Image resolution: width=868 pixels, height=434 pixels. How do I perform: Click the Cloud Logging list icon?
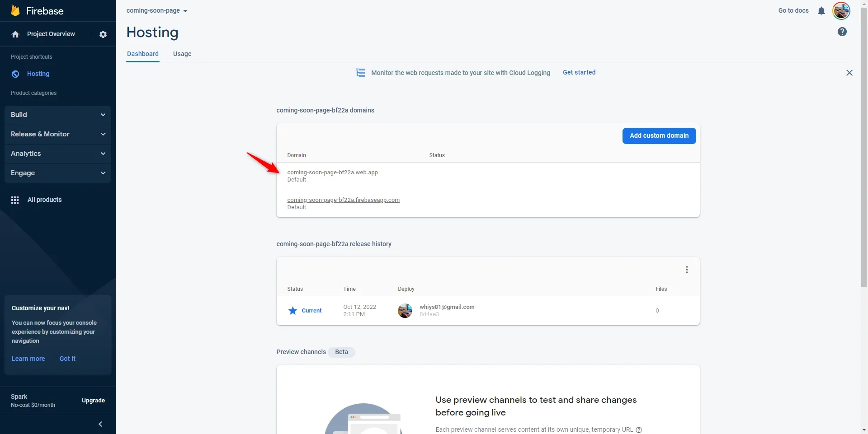click(360, 73)
